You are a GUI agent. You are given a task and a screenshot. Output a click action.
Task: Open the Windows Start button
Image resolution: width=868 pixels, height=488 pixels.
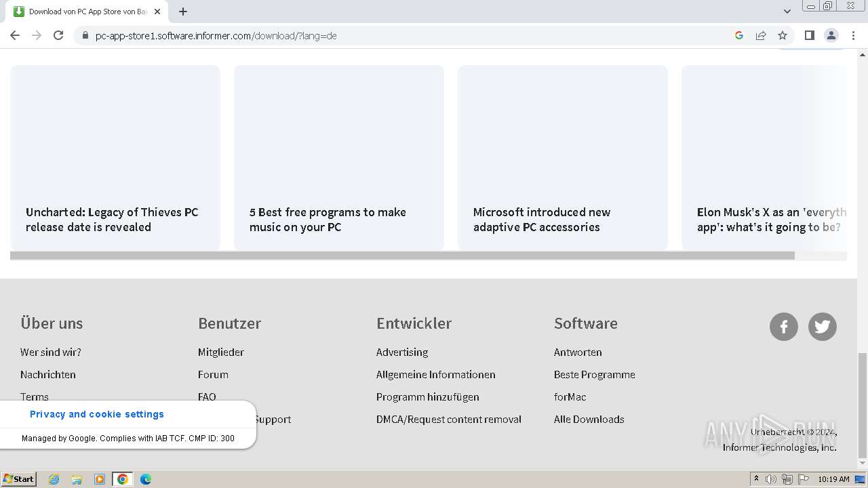click(x=19, y=479)
